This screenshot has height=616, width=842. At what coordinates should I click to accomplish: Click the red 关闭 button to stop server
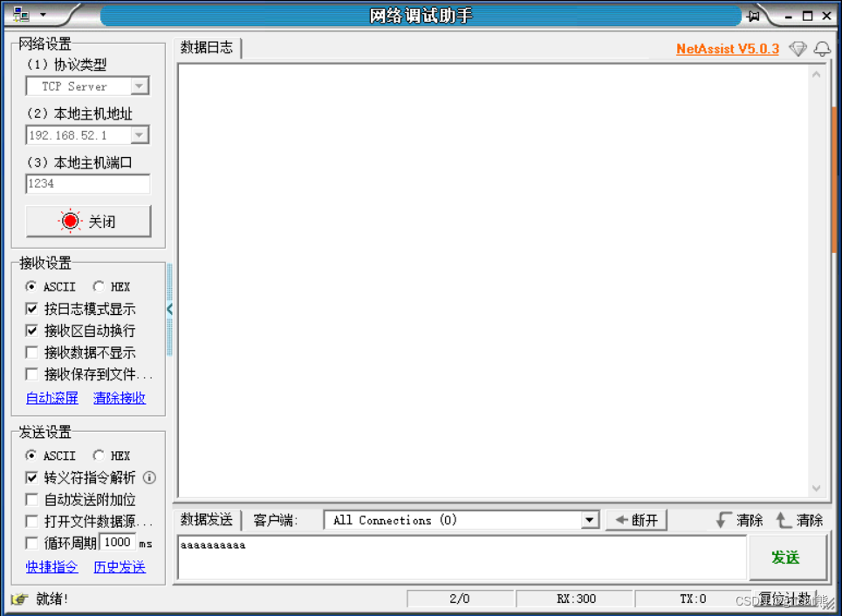point(89,222)
